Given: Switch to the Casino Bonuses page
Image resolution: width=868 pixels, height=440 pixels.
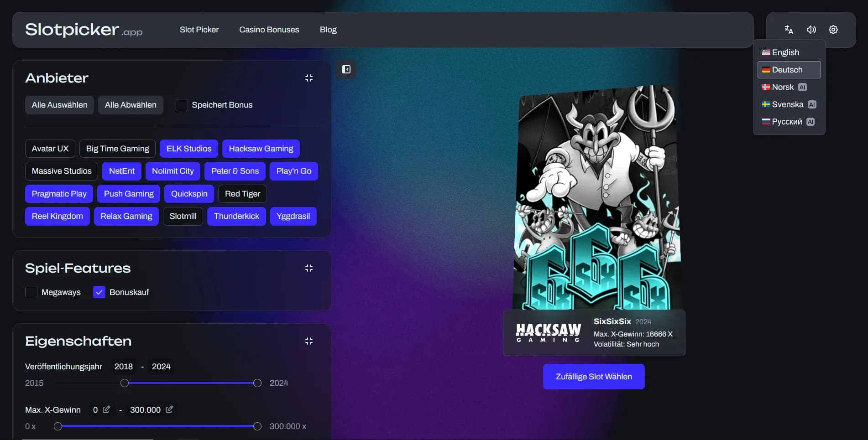Looking at the screenshot, I should point(269,29).
